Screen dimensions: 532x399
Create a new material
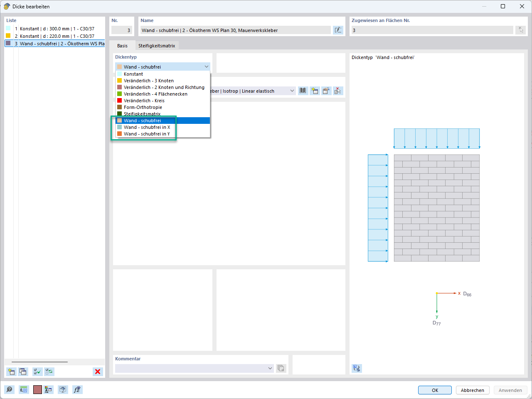315,91
